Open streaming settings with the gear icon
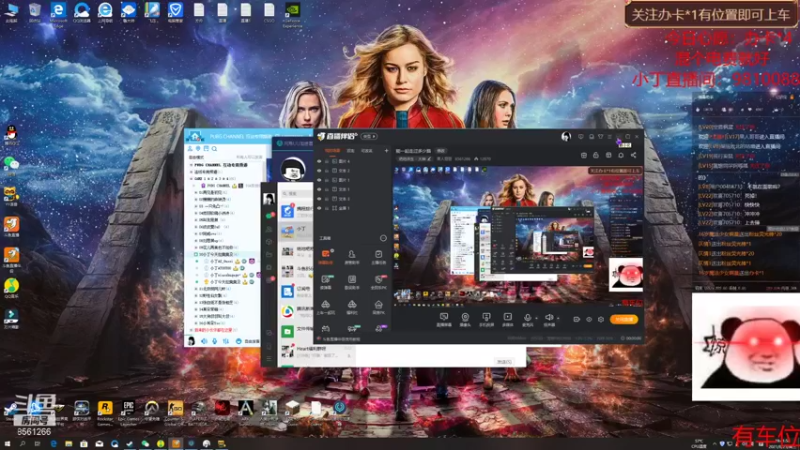The width and height of the screenshot is (800, 450). (x=601, y=319)
